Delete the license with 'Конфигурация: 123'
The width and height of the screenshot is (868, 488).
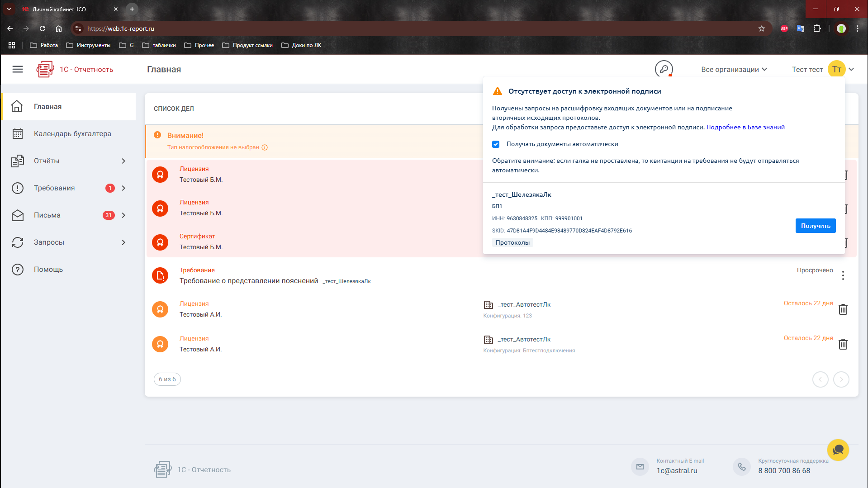tap(843, 309)
